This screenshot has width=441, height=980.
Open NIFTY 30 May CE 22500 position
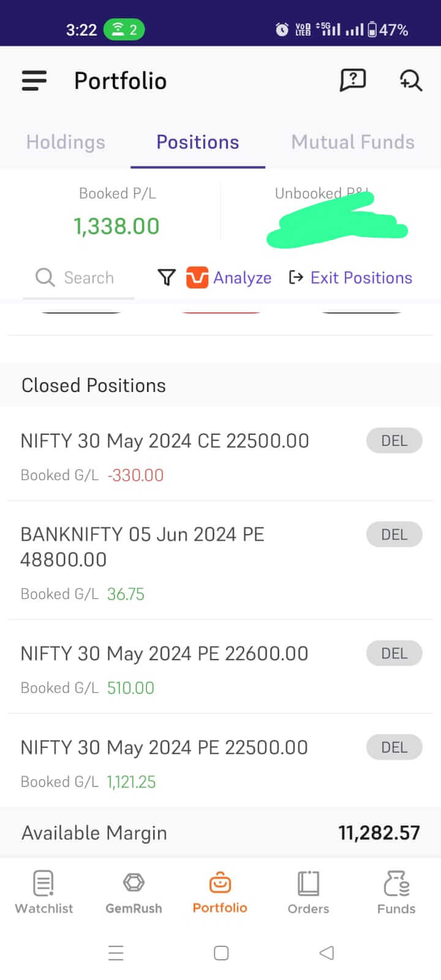coord(165,441)
